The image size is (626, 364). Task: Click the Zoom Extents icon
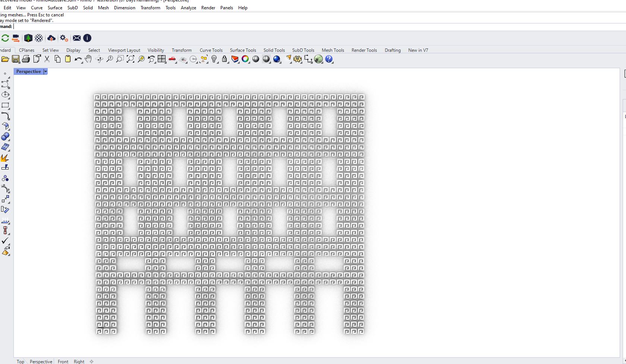pos(130,59)
